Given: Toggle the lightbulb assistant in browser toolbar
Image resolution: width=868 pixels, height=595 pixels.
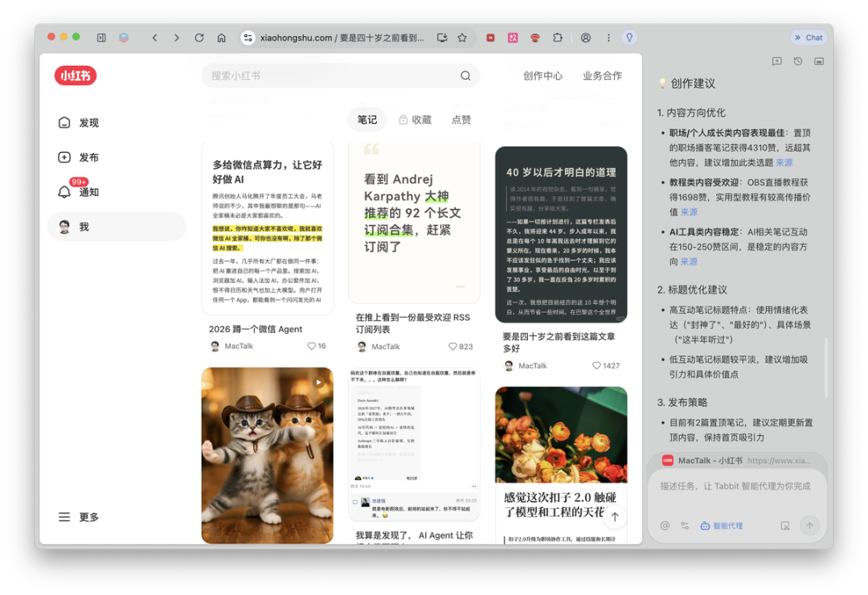Looking at the screenshot, I should coord(629,37).
